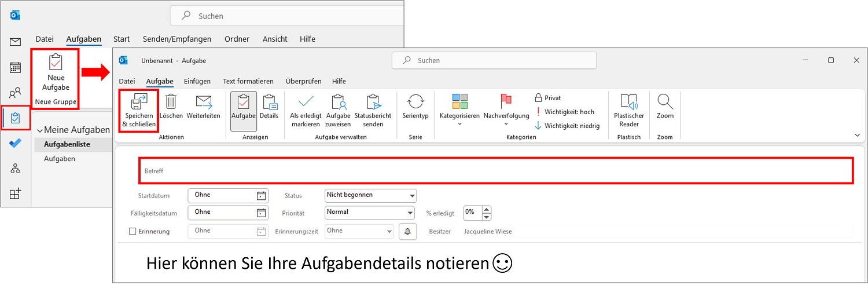The width and height of the screenshot is (868, 285).
Task: Open Hilfe tab in task window
Action: coord(339,81)
